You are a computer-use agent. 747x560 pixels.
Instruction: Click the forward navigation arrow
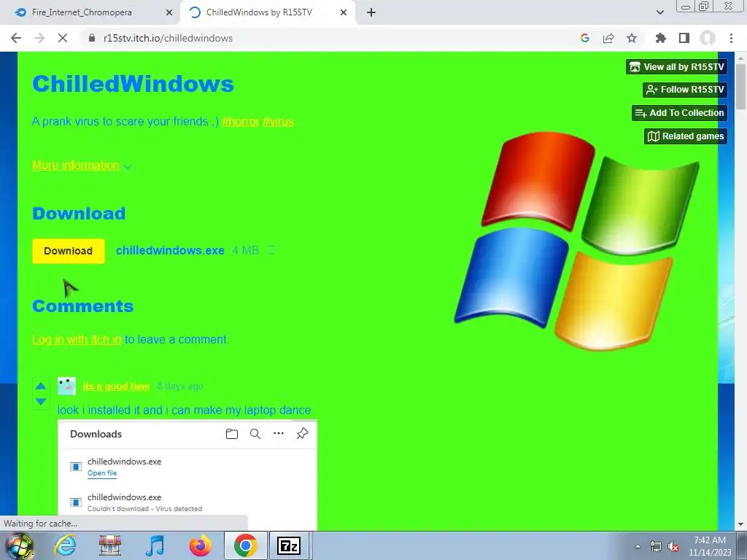coord(39,38)
